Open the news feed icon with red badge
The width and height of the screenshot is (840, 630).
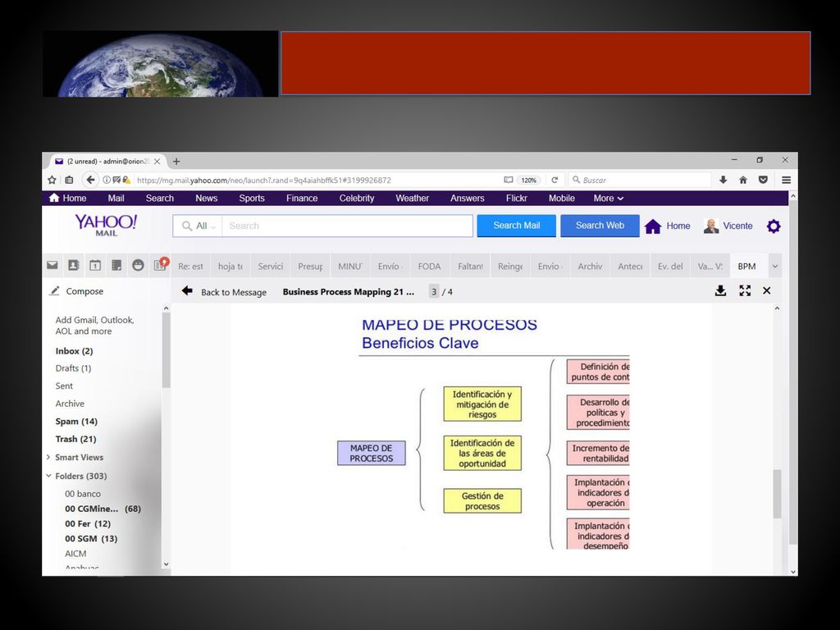pos(160,264)
